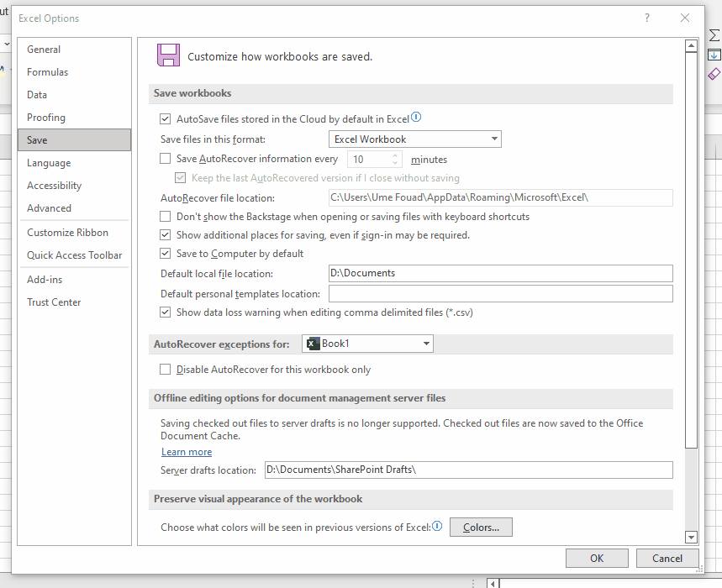Image resolution: width=722 pixels, height=588 pixels.
Task: Uncheck Save to Computer by default
Action: (x=166, y=254)
